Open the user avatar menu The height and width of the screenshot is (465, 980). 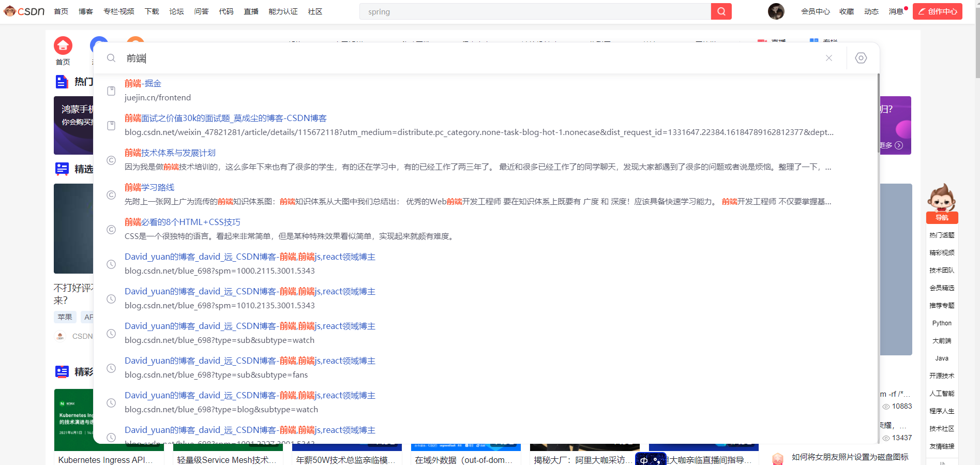(776, 11)
